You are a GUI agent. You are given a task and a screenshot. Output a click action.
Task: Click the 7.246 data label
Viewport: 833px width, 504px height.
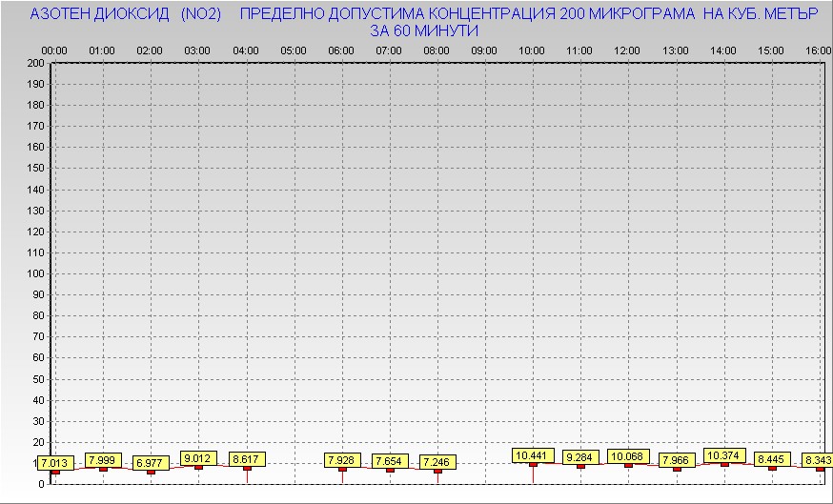click(437, 462)
